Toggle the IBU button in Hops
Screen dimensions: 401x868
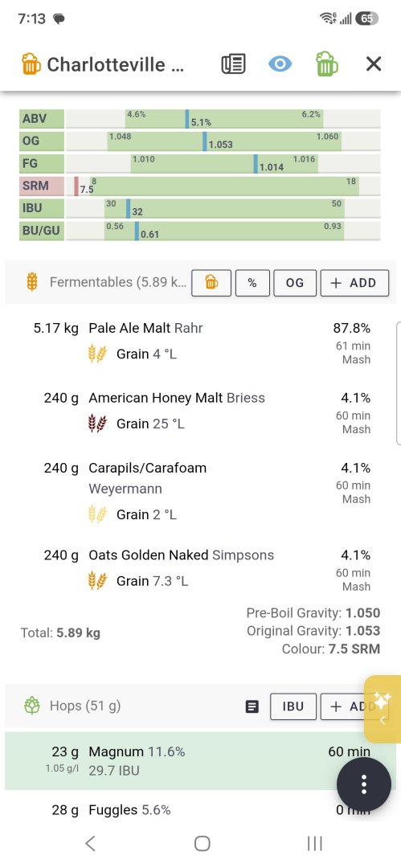point(293,706)
